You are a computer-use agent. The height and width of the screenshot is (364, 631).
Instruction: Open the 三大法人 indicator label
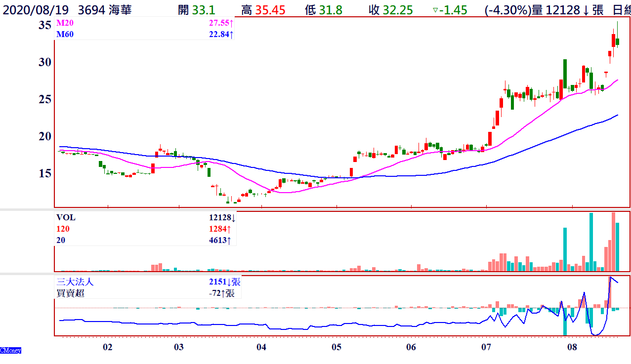(x=75, y=282)
